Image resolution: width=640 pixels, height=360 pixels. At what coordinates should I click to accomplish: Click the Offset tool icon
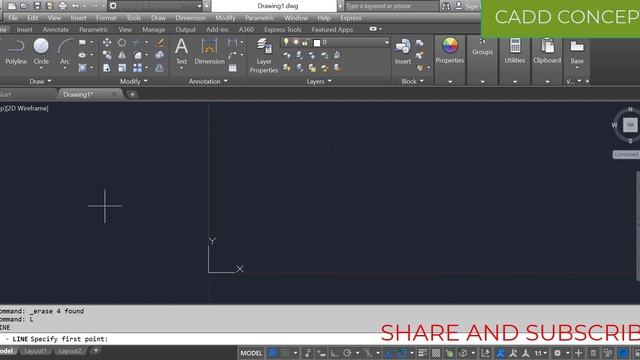pyautogui.click(x=160, y=68)
